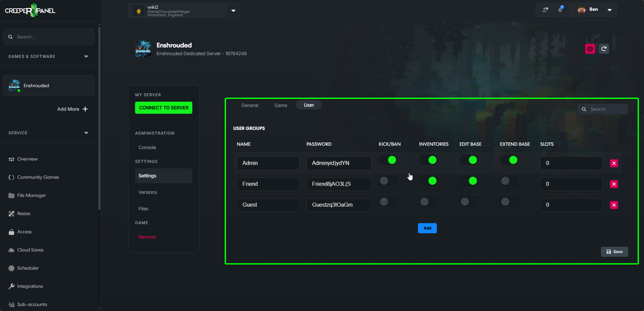Screen dimensions: 644x311
Task: Edit the Guest group slots field
Action: [x=572, y=205]
